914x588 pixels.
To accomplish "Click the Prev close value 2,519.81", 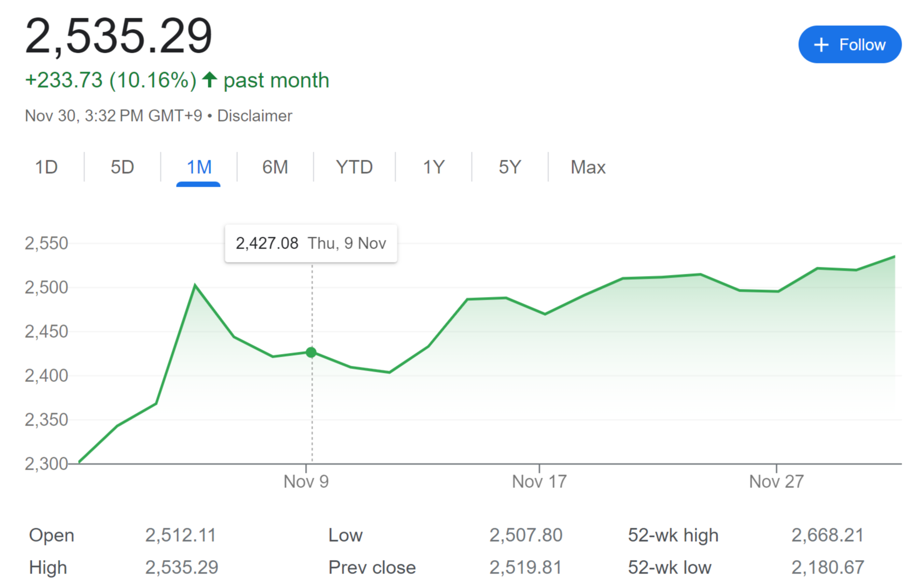I will (525, 568).
